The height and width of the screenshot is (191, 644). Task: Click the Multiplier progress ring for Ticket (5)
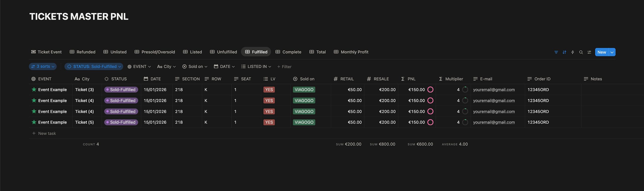point(465,122)
